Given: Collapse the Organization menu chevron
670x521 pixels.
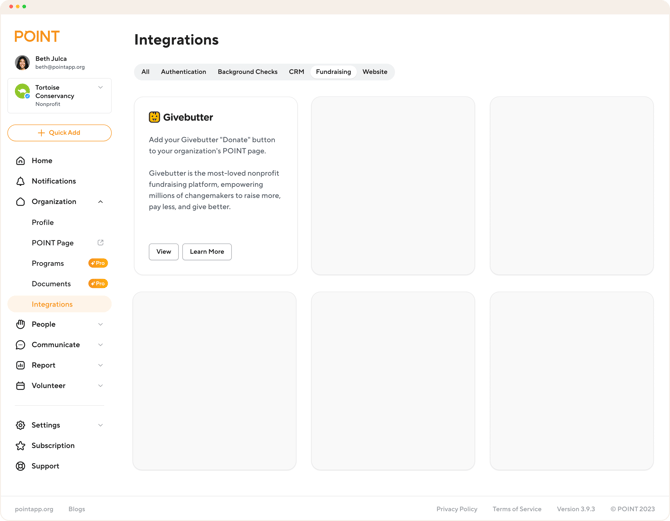Looking at the screenshot, I should click(x=100, y=202).
